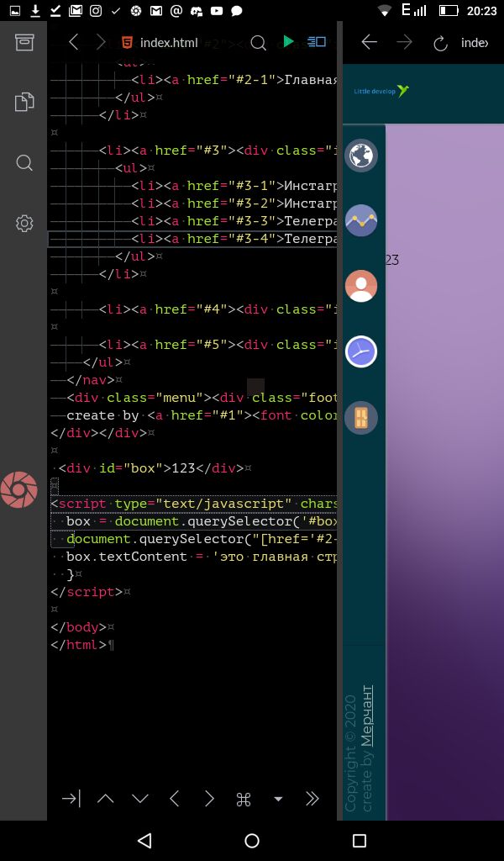Go forward with editor right chevron
Screen dimensions: 504x861
[100, 42]
